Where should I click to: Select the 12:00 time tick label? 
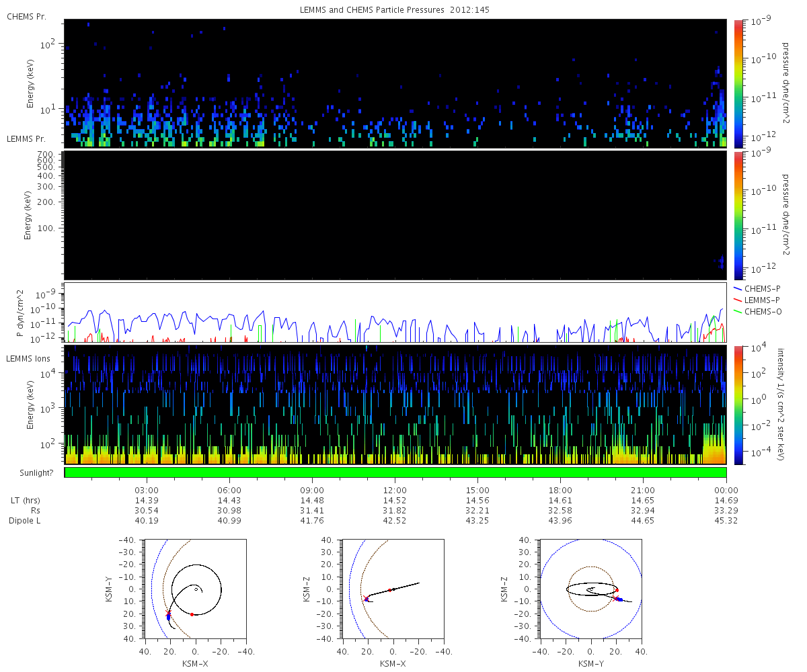tap(395, 490)
